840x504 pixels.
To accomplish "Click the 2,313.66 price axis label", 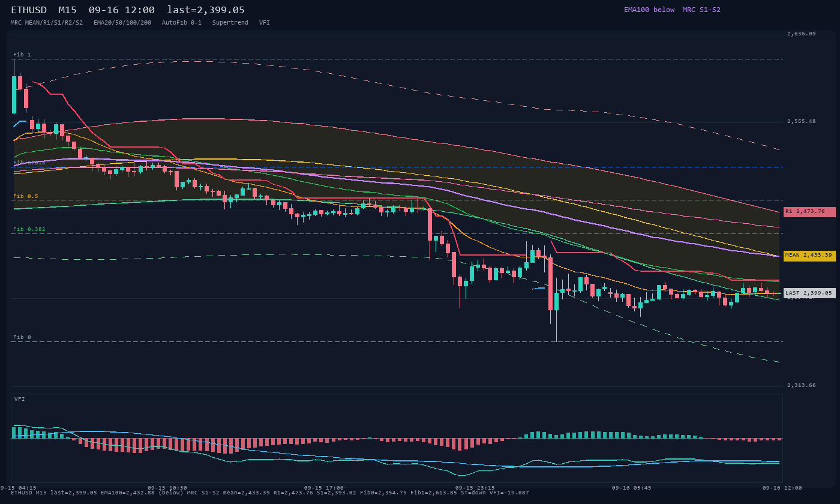I will click(802, 385).
